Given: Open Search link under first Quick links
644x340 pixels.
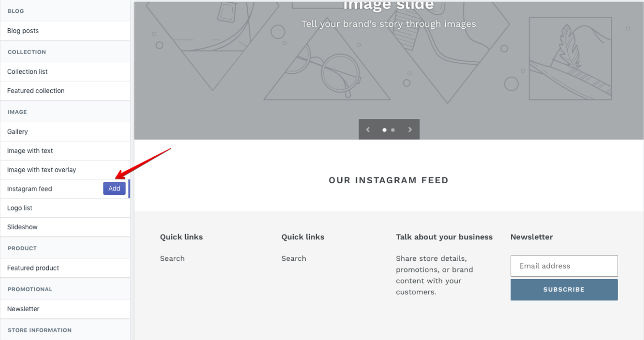Looking at the screenshot, I should coord(172,258).
